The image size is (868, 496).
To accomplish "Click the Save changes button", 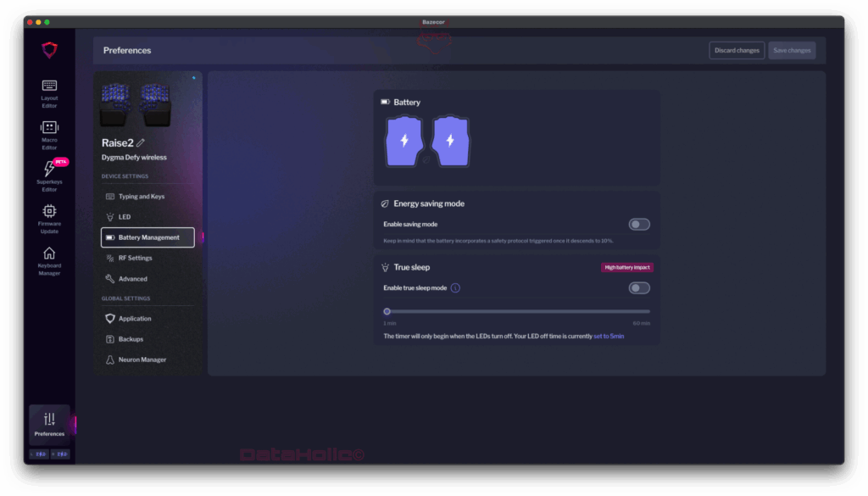I will click(792, 51).
